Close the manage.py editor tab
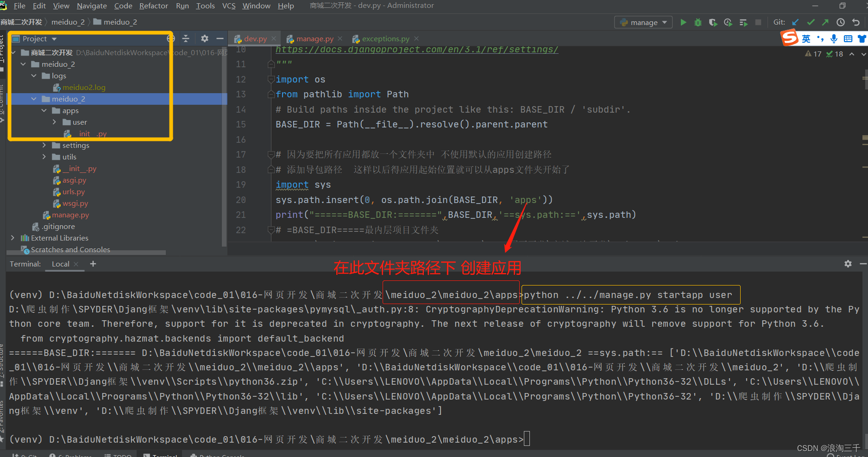 [x=340, y=38]
